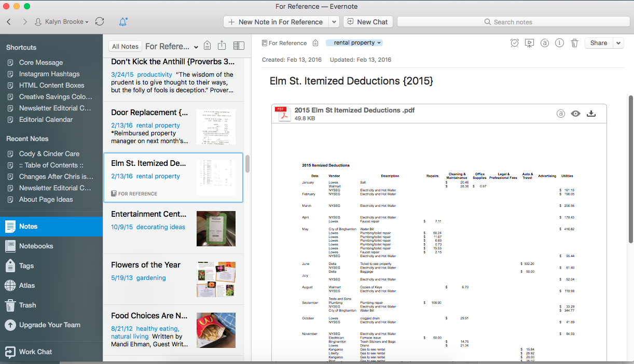634x364 pixels.
Task: Preview the PDF with the eye icon
Action: point(575,113)
